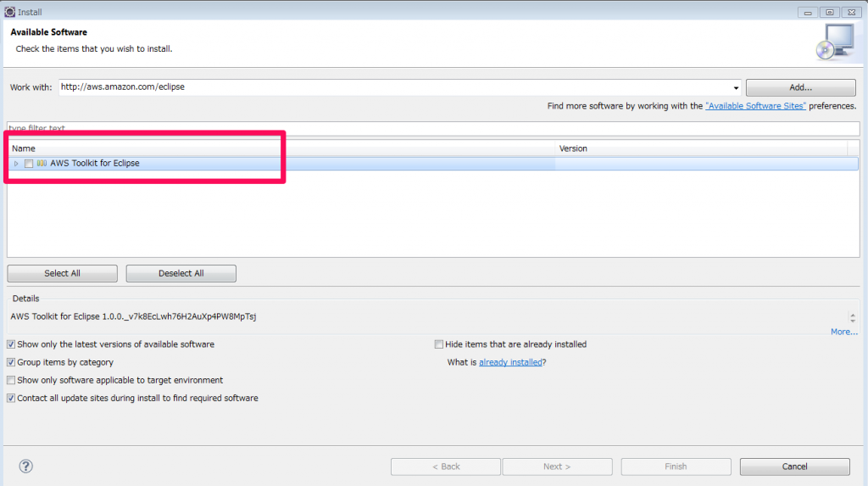Click the Name column header

click(281, 148)
